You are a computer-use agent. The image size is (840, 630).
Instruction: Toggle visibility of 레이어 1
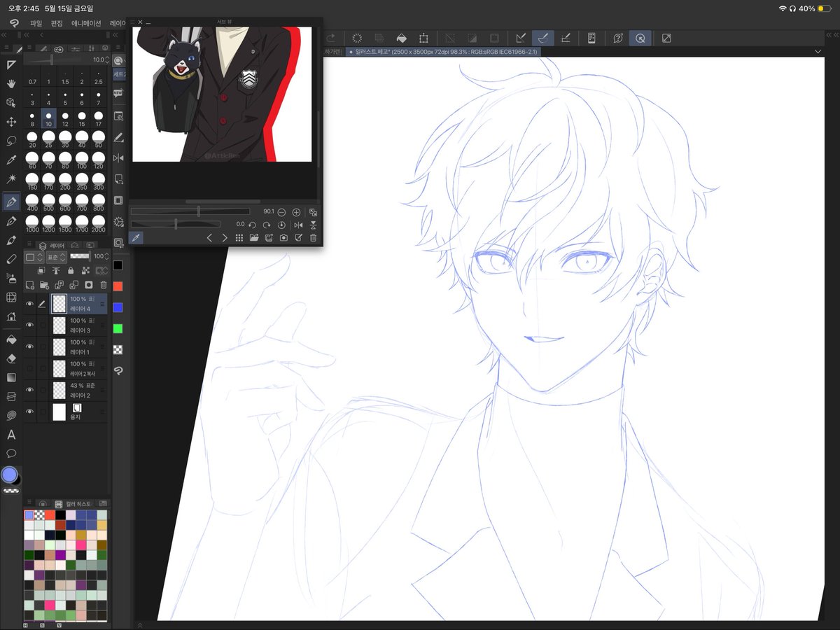click(x=29, y=347)
